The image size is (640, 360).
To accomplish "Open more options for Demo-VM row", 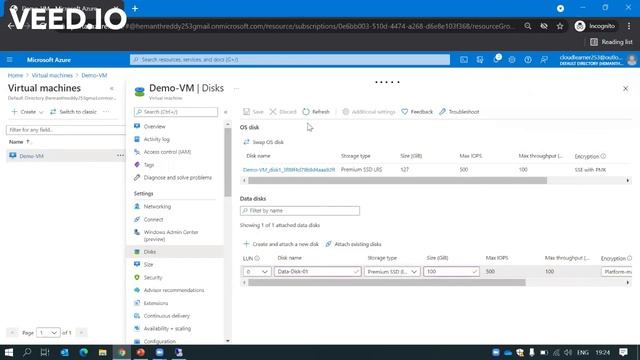I will pyautogui.click(x=120, y=156).
